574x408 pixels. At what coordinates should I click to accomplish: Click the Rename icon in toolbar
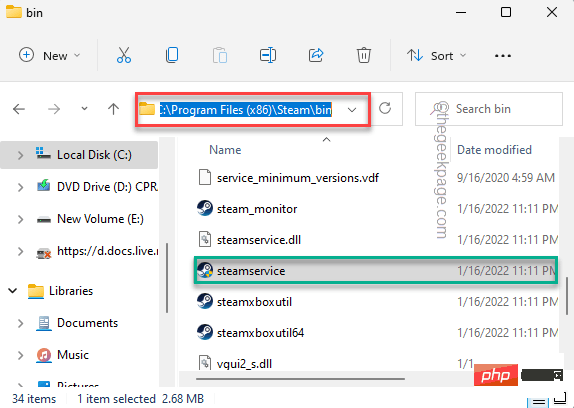tap(268, 56)
